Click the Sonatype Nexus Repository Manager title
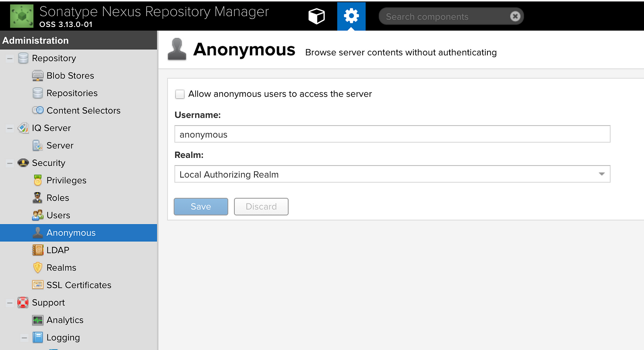Viewport: 644px width, 350px height. (154, 12)
